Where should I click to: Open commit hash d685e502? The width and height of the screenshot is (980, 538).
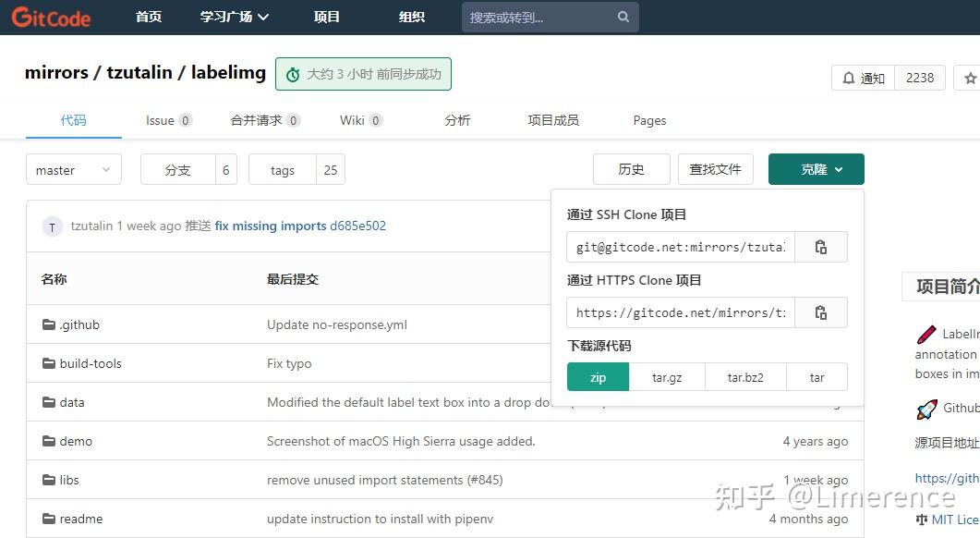[357, 226]
